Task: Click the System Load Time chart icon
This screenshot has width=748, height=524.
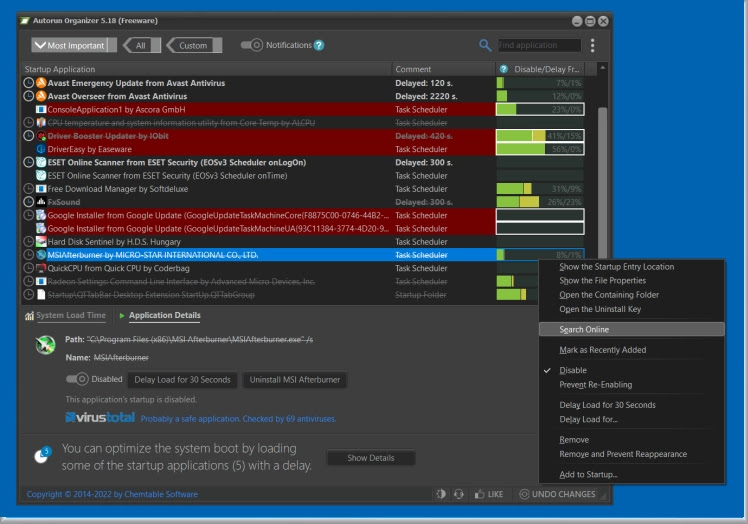Action: pyautogui.click(x=29, y=315)
